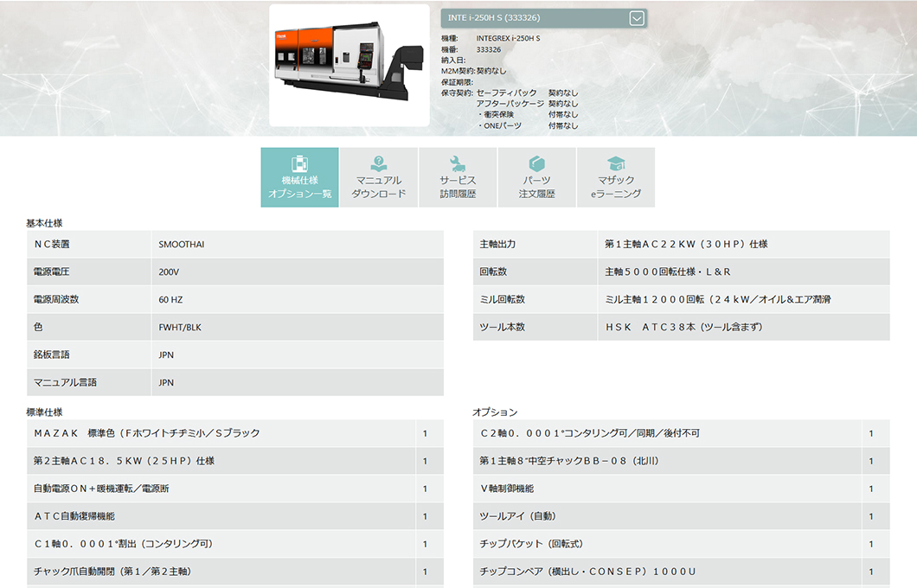Select Ｃ２軸０．０００１°コンタリング option row
The width and height of the screenshot is (917, 588).
coord(682,433)
